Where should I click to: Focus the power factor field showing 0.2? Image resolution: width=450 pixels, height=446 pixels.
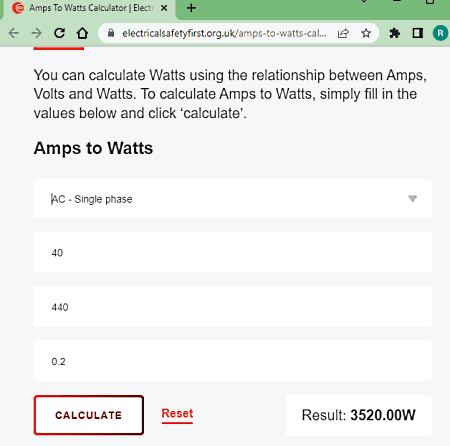[x=232, y=361]
